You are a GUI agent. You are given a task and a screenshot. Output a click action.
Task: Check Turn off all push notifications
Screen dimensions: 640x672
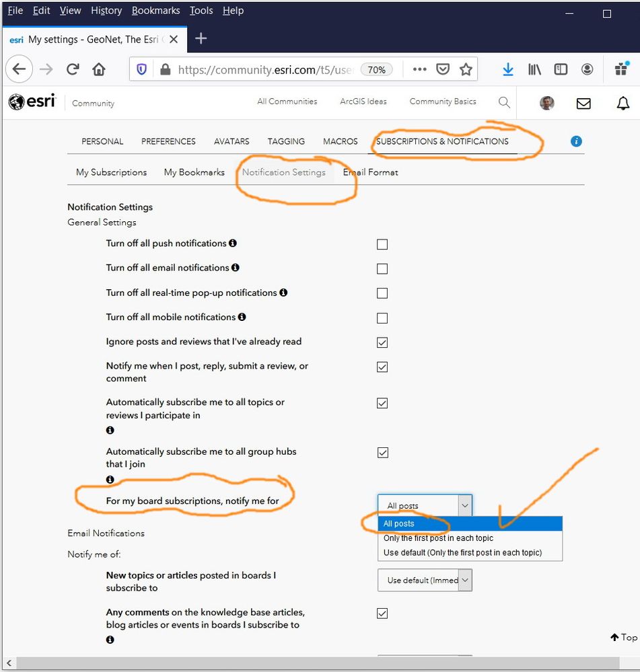tap(382, 244)
